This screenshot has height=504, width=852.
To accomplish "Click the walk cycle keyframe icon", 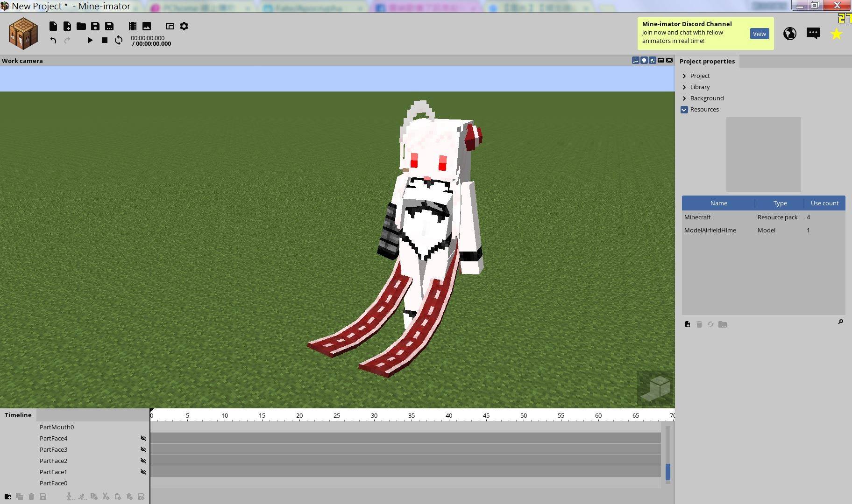I will [x=70, y=497].
